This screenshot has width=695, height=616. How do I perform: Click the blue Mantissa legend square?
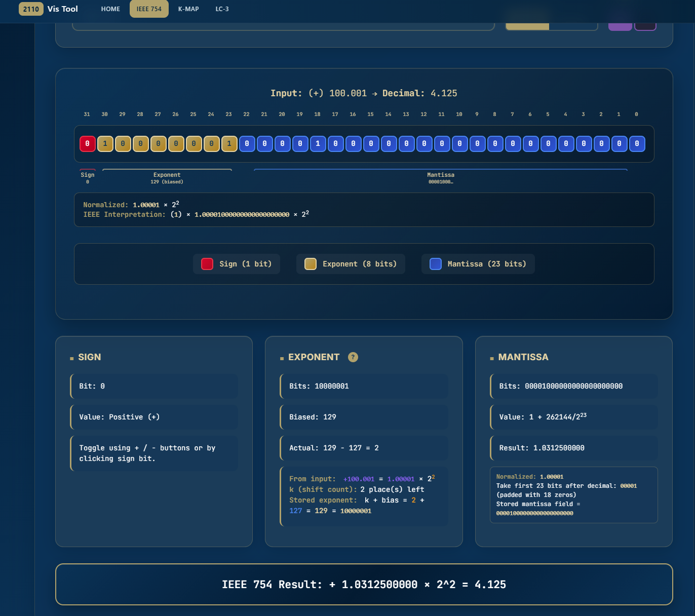click(x=435, y=263)
